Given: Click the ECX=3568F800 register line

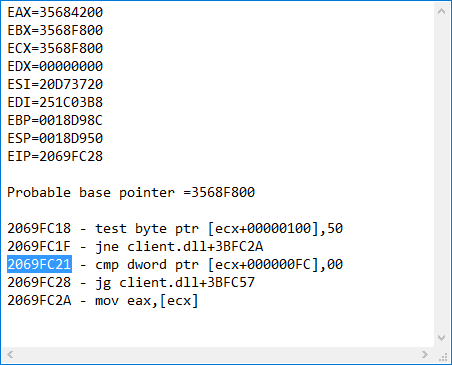Looking at the screenshot, I should (x=55, y=48).
